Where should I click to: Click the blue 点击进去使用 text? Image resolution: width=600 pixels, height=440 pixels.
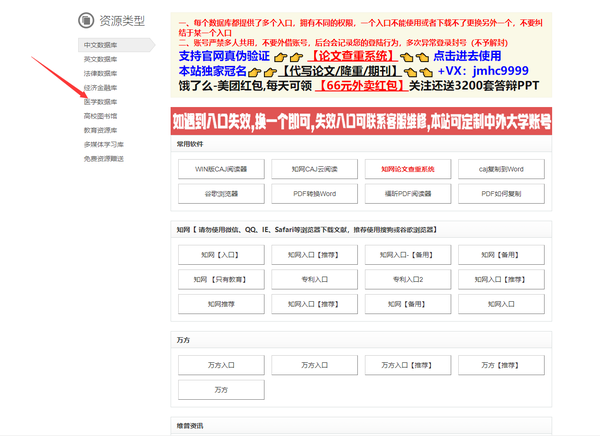click(467, 56)
